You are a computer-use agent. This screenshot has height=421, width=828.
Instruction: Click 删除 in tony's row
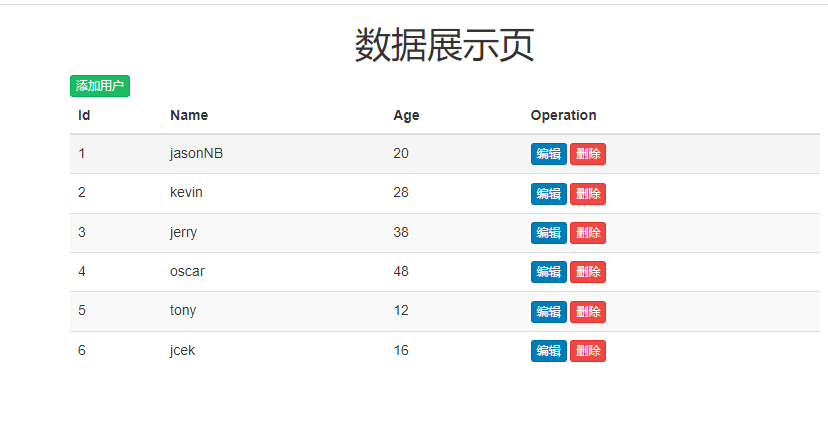[588, 312]
